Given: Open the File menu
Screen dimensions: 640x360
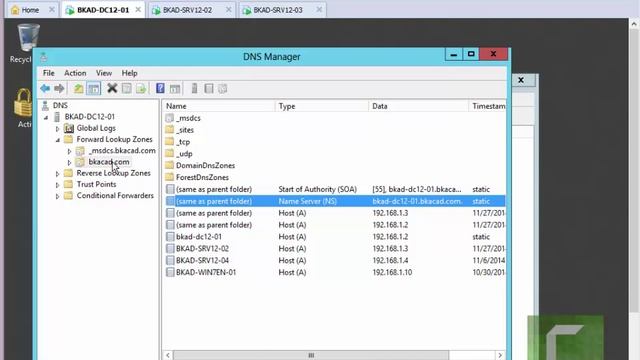Looking at the screenshot, I should click(x=49, y=73).
